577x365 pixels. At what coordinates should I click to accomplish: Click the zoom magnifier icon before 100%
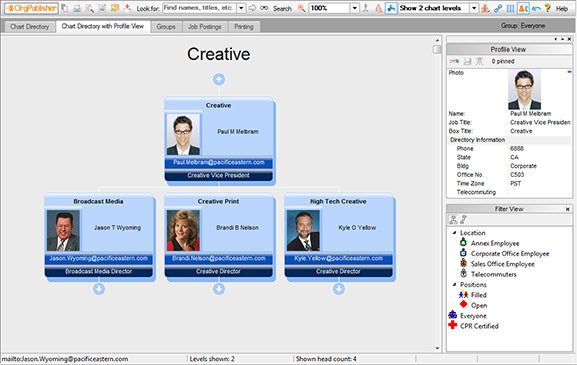click(x=301, y=8)
